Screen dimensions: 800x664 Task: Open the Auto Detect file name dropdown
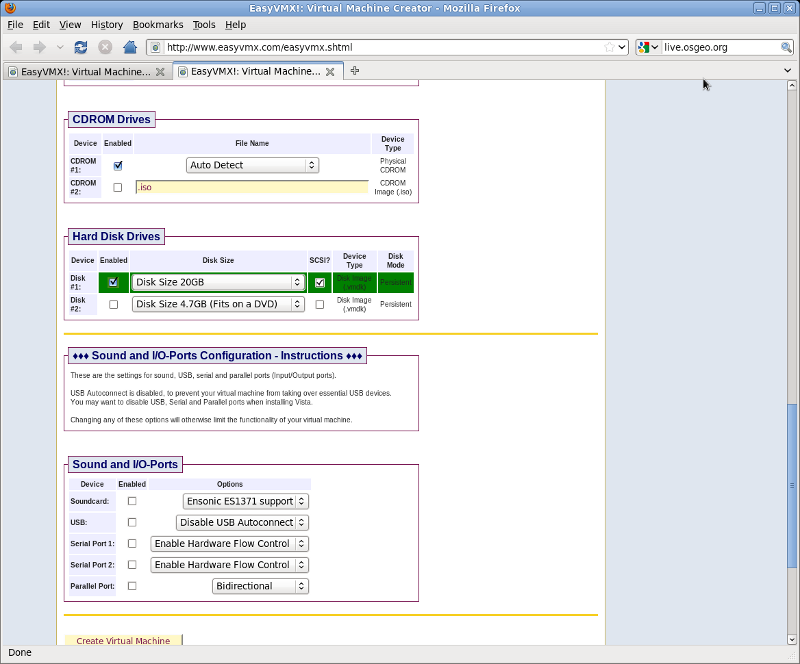tap(253, 165)
